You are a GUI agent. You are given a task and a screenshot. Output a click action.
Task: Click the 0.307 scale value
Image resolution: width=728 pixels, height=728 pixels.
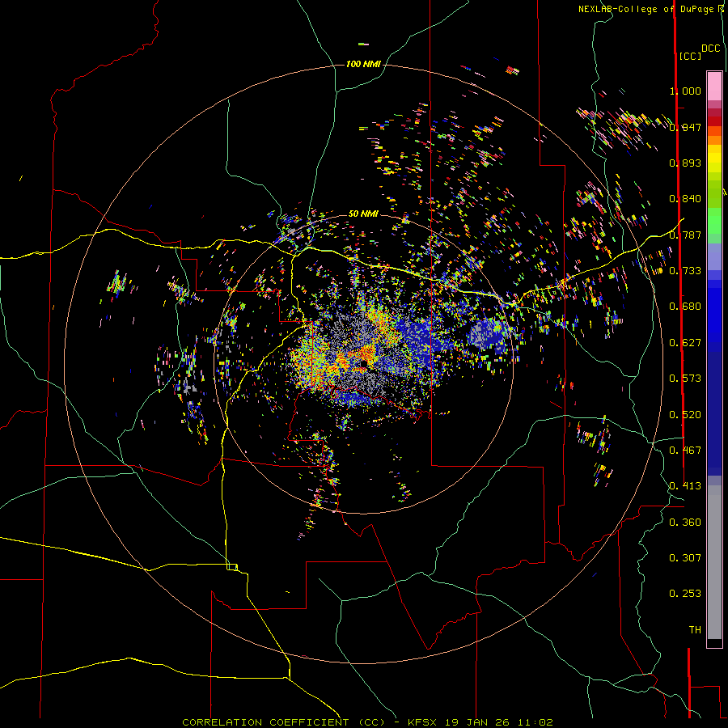(685, 558)
